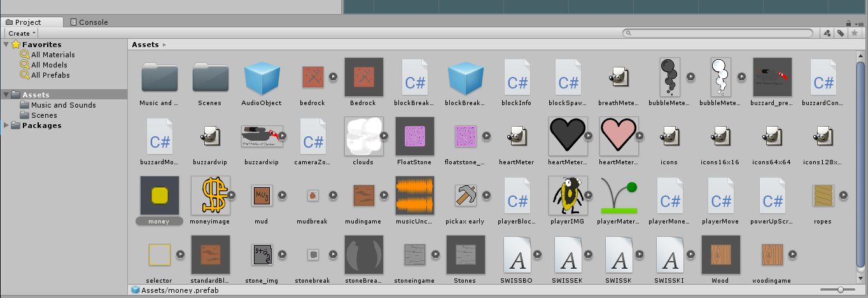
Task: Select the breathMete GIMP image file
Action: click(619, 78)
